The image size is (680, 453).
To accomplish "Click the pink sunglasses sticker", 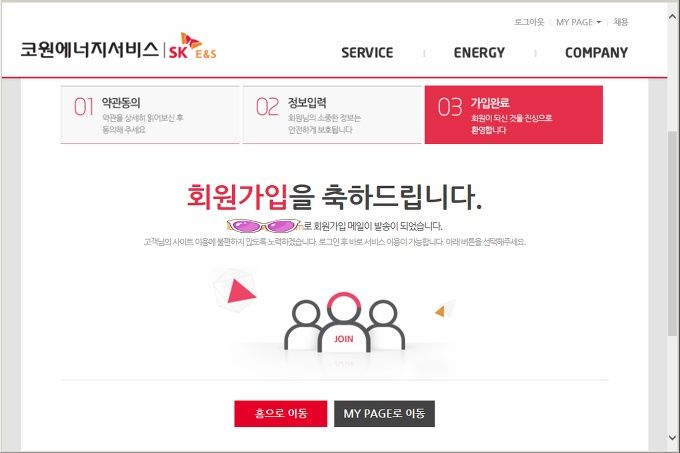I will tap(263, 226).
